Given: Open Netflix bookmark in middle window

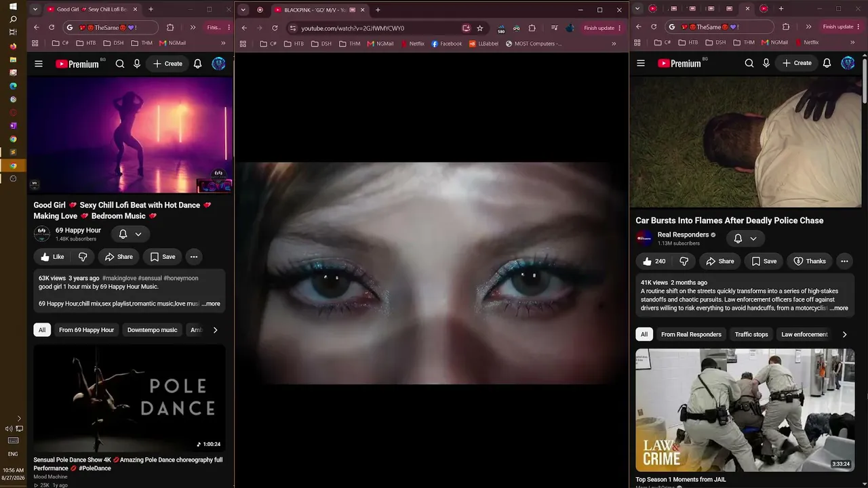Looking at the screenshot, I should point(412,43).
